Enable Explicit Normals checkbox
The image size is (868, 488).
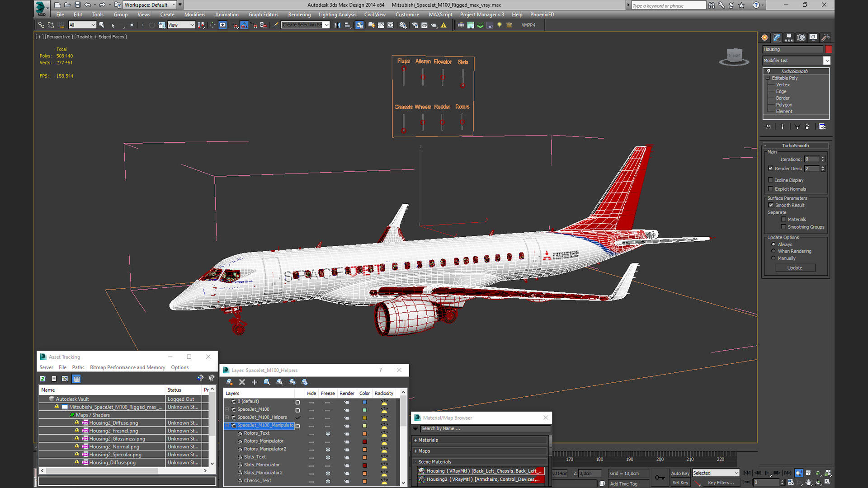pyautogui.click(x=770, y=189)
